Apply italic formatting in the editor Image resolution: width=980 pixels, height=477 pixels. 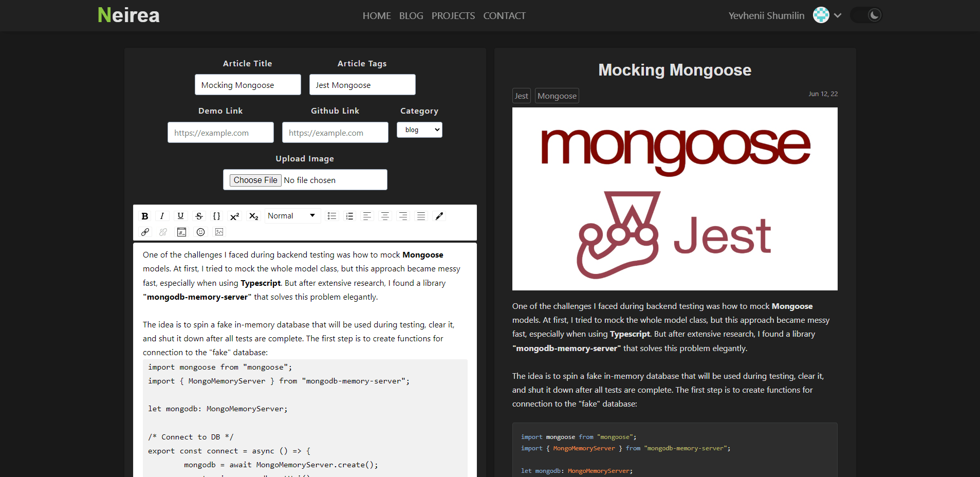[x=162, y=216]
